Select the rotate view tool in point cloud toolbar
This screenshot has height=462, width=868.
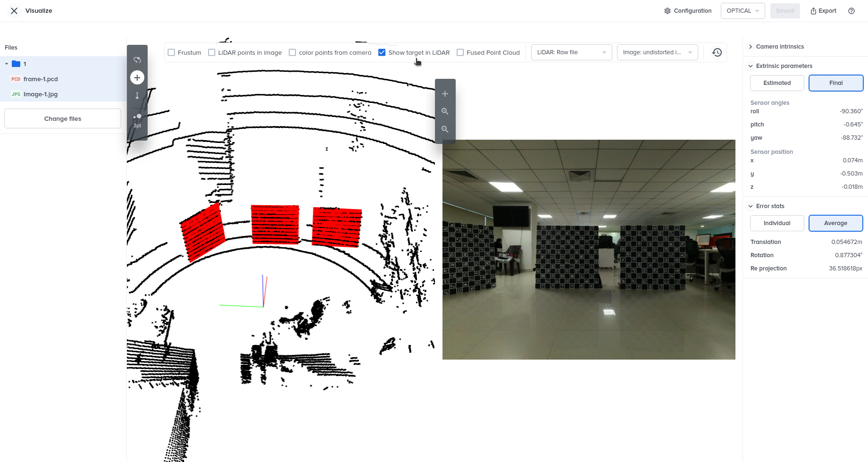tap(137, 60)
